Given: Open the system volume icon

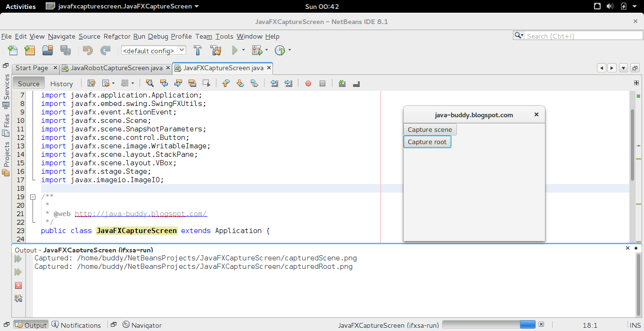Looking at the screenshot, I should tap(610, 6).
